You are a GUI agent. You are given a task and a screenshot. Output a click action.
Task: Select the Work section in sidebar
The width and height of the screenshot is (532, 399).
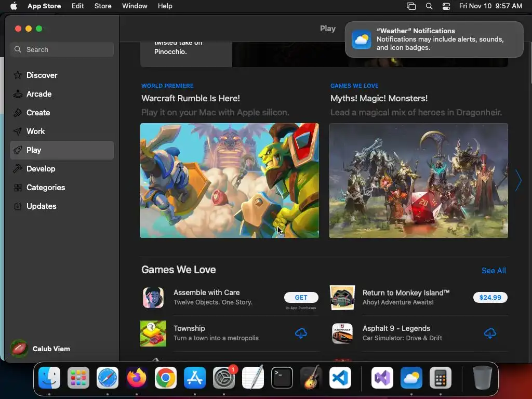62,131
